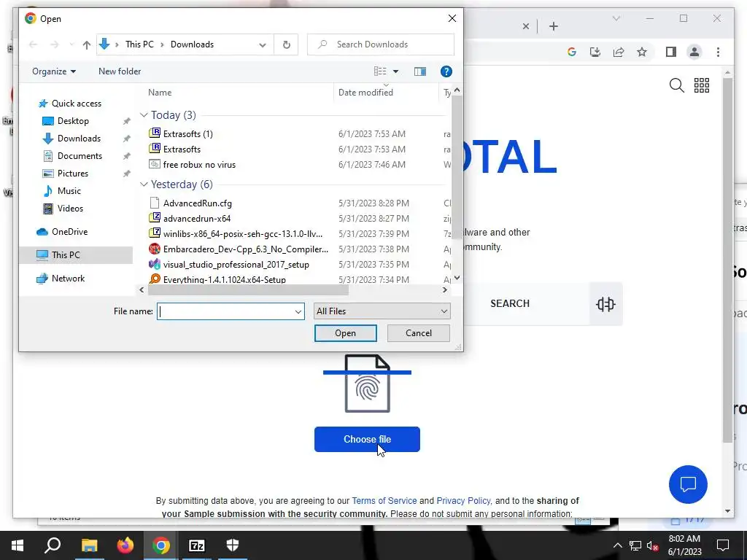Select the winlibs-x86_64-posix-seh-gcc file
747x560 pixels.
[x=242, y=234]
